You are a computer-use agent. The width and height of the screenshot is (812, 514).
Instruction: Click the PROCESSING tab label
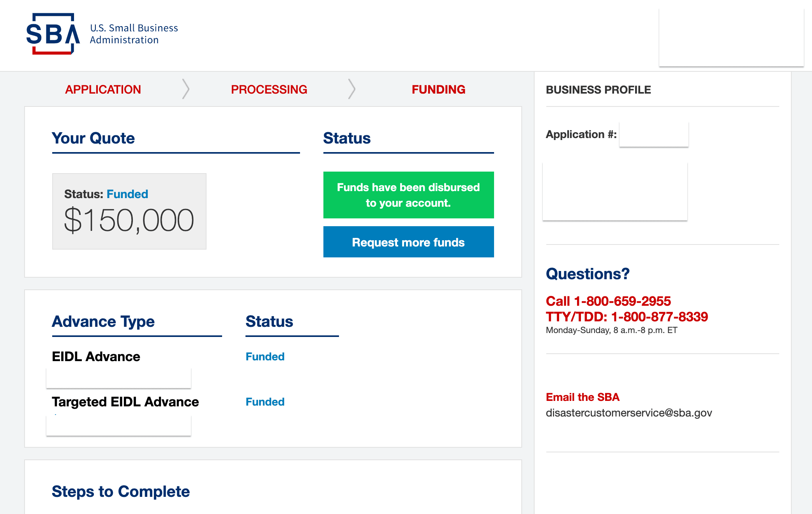[269, 89]
